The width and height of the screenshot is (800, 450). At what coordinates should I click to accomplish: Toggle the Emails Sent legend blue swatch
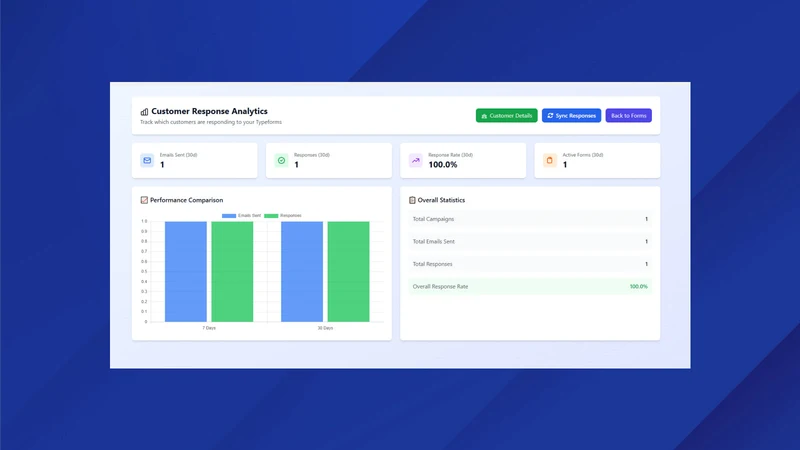point(229,216)
